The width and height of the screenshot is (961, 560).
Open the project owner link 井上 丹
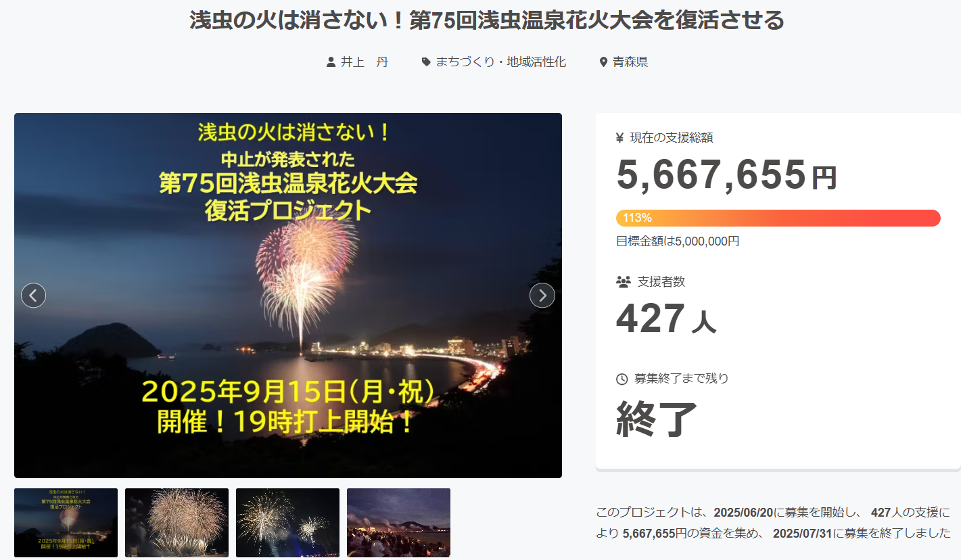(x=365, y=62)
